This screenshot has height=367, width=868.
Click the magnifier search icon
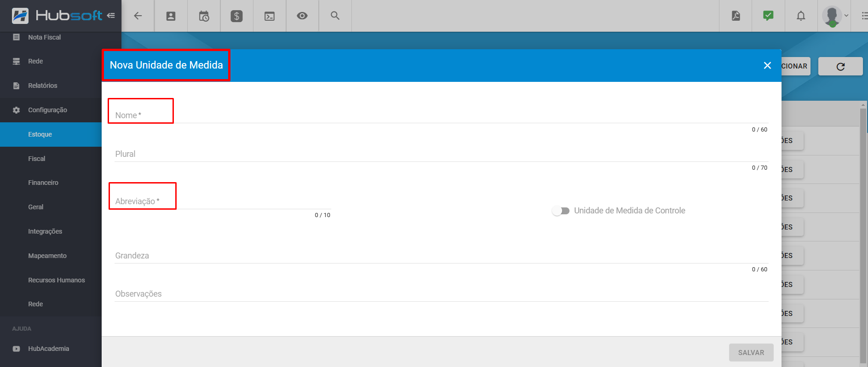coord(335,16)
